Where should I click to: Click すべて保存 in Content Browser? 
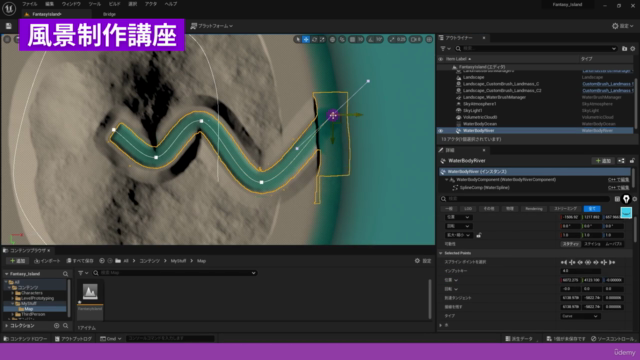pos(80,261)
